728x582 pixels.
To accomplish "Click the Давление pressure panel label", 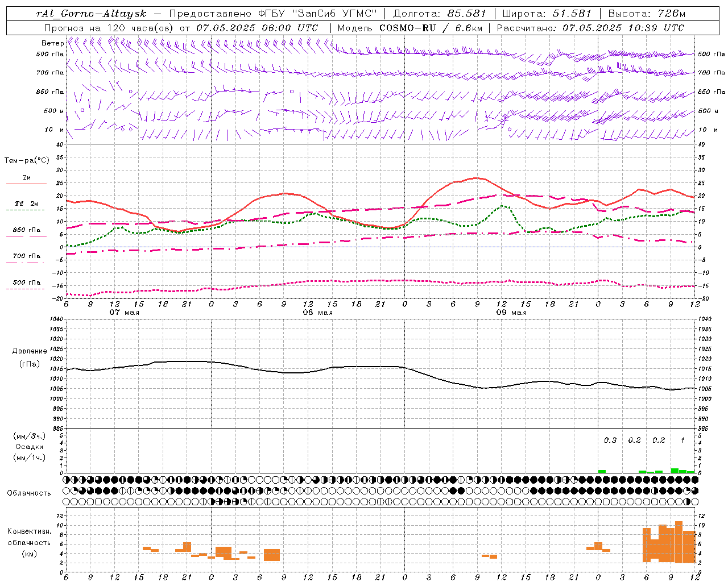I will (x=30, y=351).
